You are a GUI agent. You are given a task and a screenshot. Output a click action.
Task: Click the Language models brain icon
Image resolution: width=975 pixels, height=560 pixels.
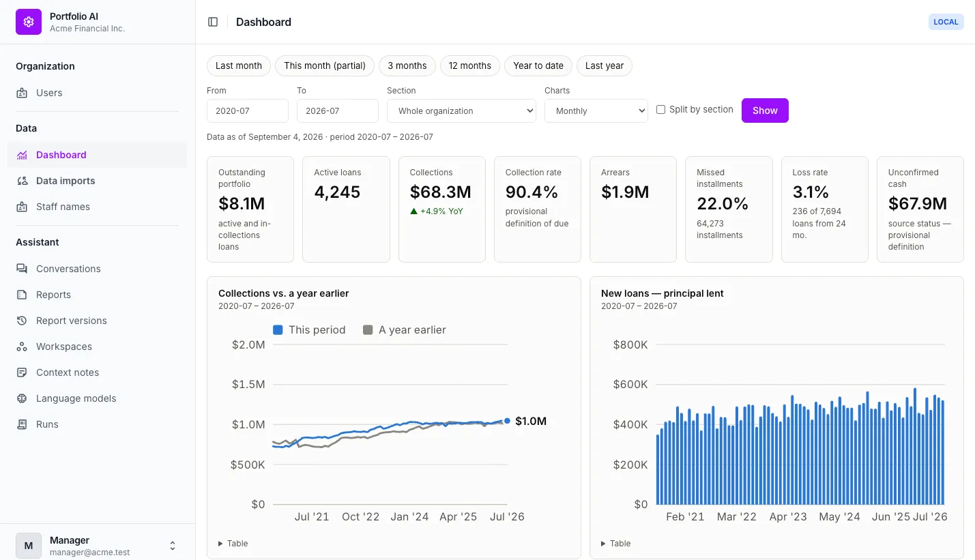(x=22, y=398)
